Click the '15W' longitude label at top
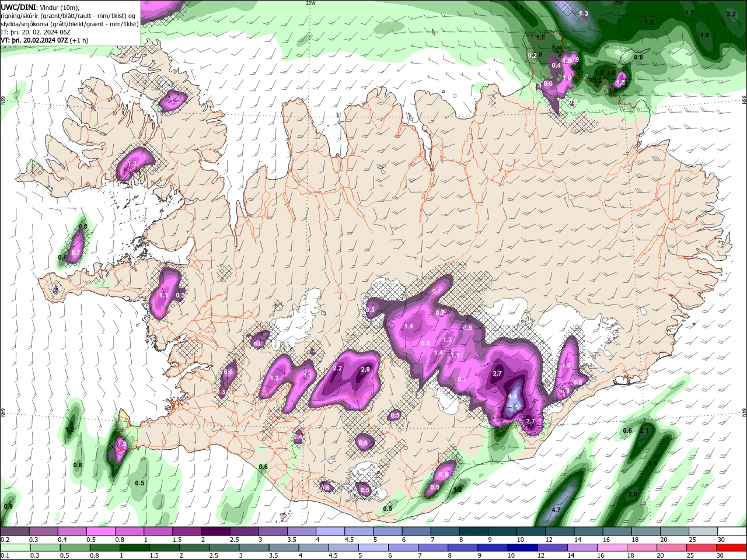Viewport: 747px width, 560px height. click(x=619, y=3)
